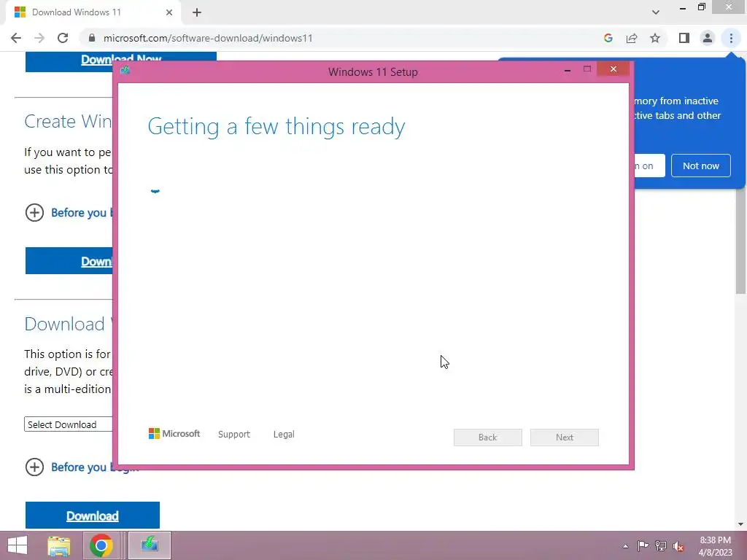
Task: Click the Turn on button in the Chrome popup
Action: point(649,166)
